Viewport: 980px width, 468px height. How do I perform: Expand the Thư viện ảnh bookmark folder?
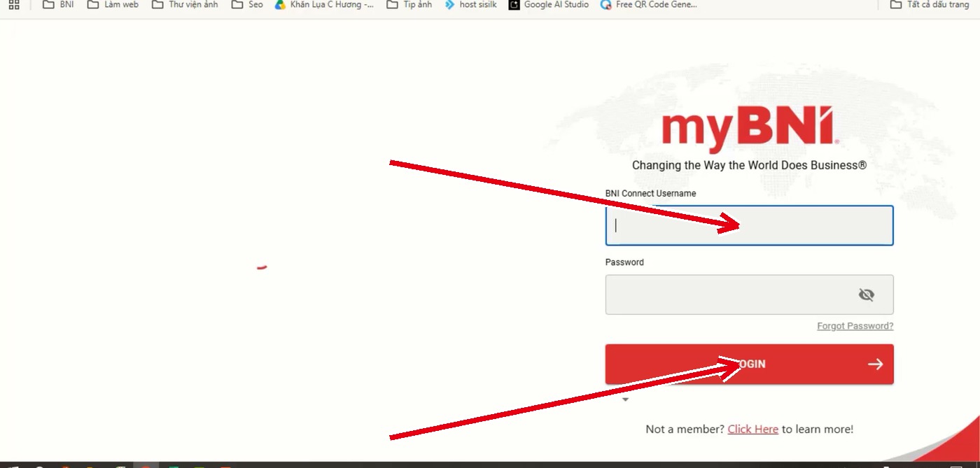click(x=185, y=4)
